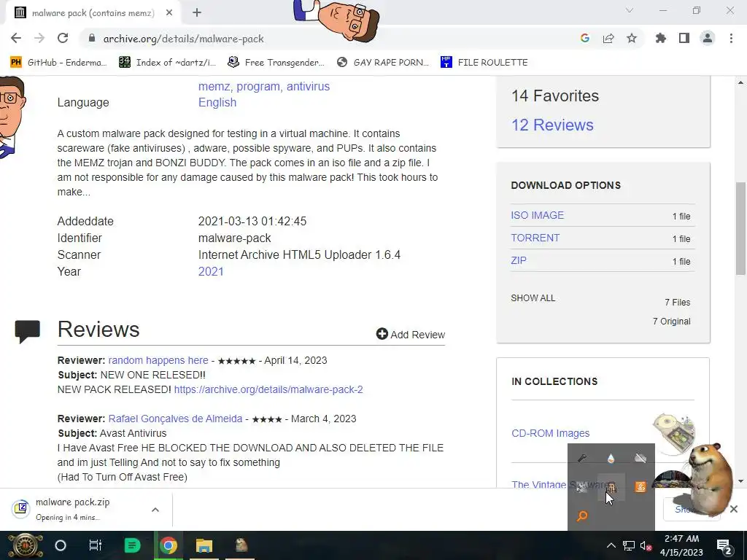
Task: Follow the 2021 year link
Action: click(211, 271)
